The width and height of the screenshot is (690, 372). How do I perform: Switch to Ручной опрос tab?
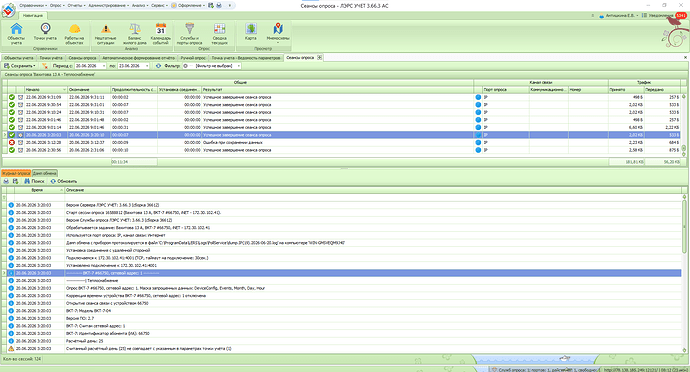193,58
